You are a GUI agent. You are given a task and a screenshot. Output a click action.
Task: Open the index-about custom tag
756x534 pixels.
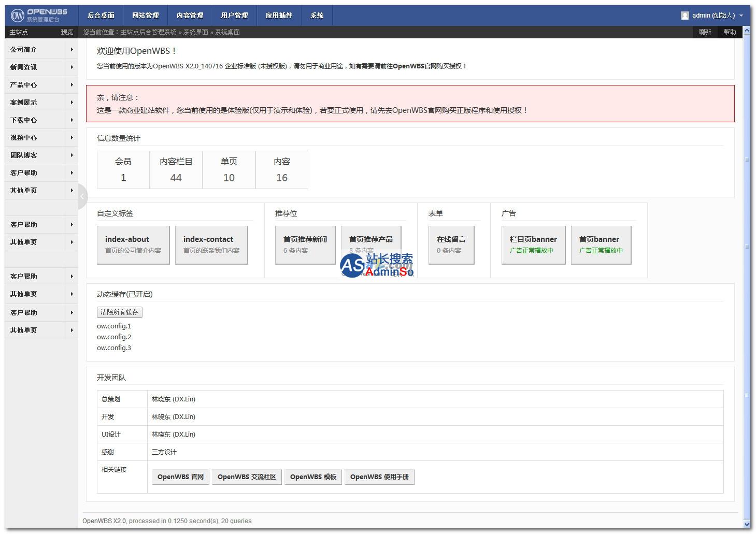coord(133,245)
